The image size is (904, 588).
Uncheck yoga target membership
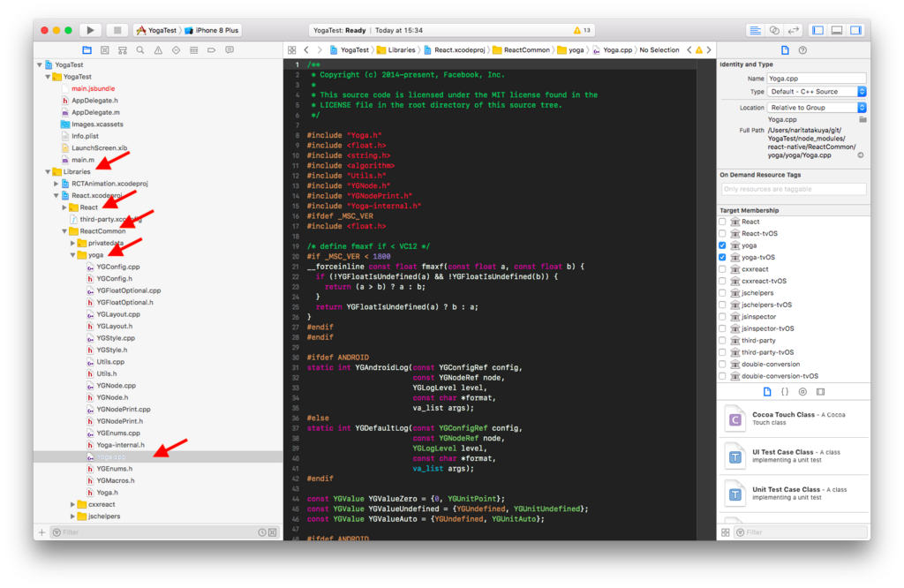[x=722, y=245]
